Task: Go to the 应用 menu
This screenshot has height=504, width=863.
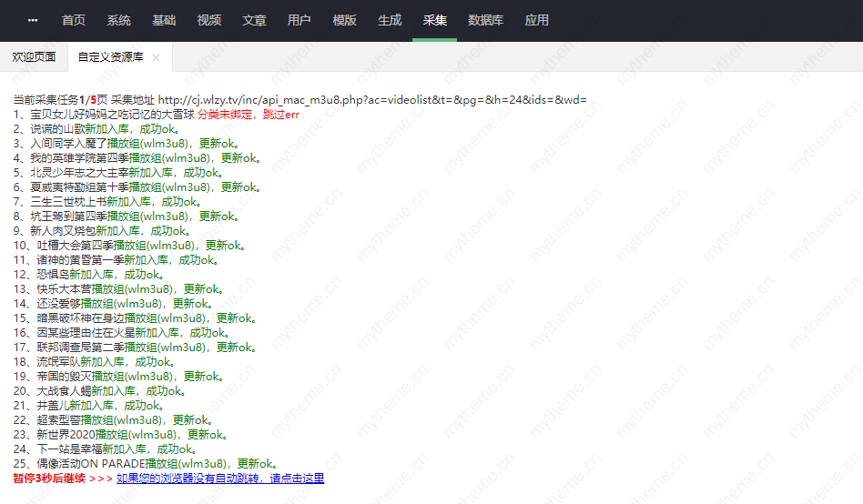Action: (x=537, y=20)
